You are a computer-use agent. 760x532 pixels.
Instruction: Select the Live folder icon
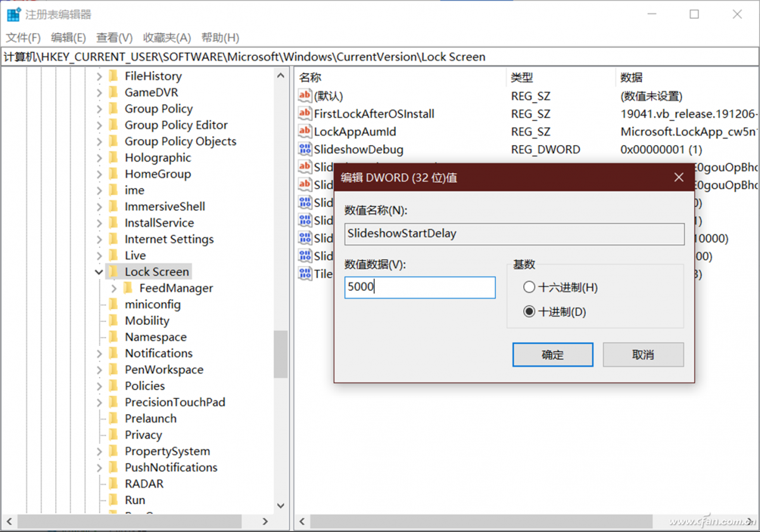(113, 256)
